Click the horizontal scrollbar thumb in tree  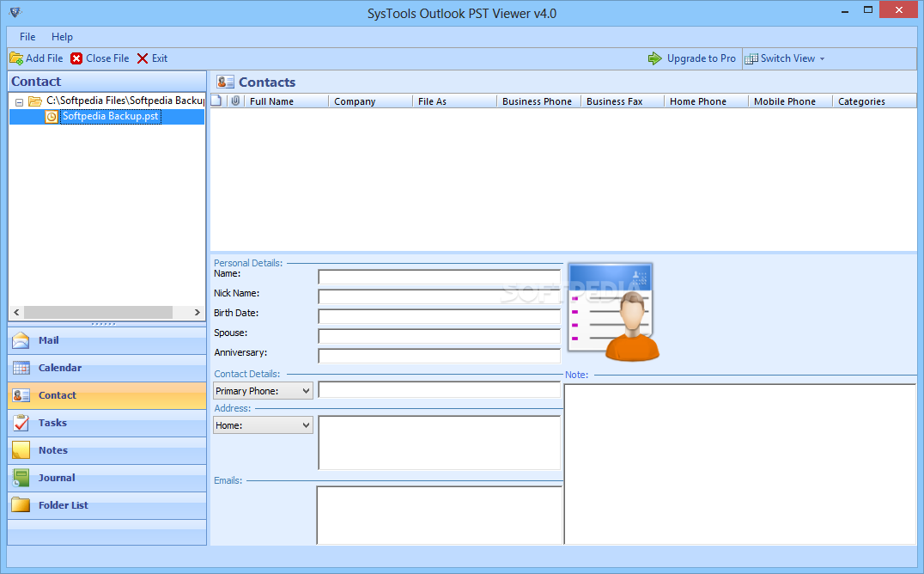click(x=98, y=312)
